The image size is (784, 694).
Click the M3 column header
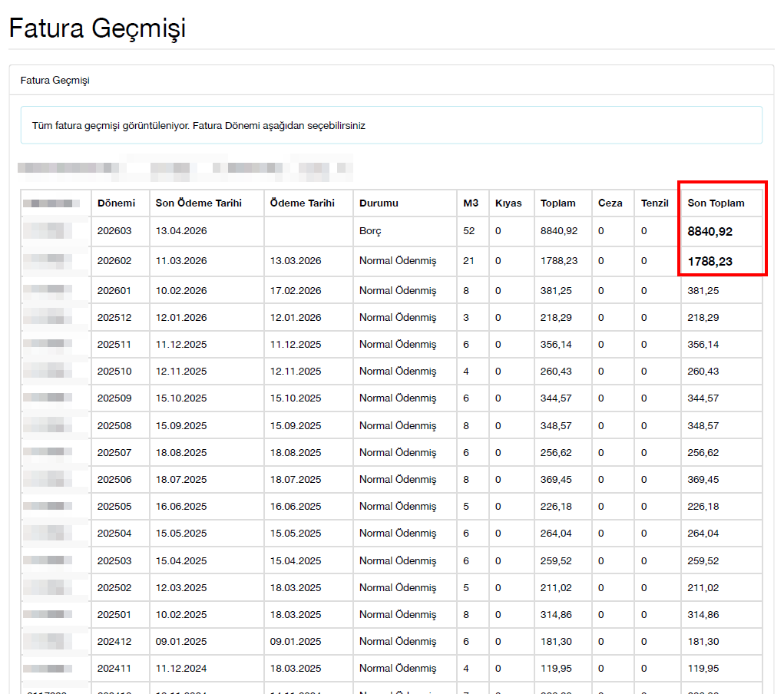tap(471, 203)
